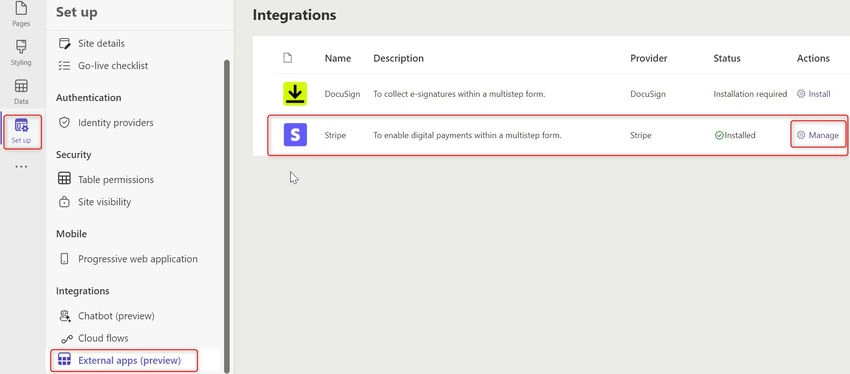
Task: Click the Chatbot (preview) bot icon
Action: [66, 315]
